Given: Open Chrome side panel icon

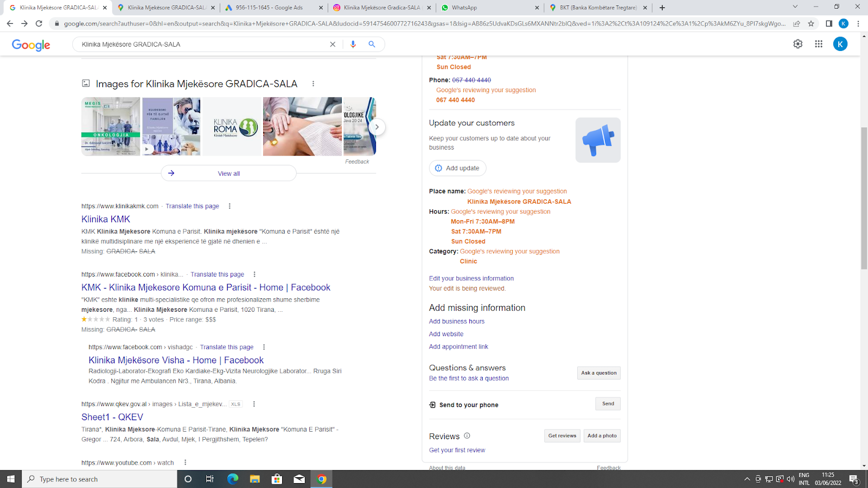Looking at the screenshot, I should click(829, 23).
